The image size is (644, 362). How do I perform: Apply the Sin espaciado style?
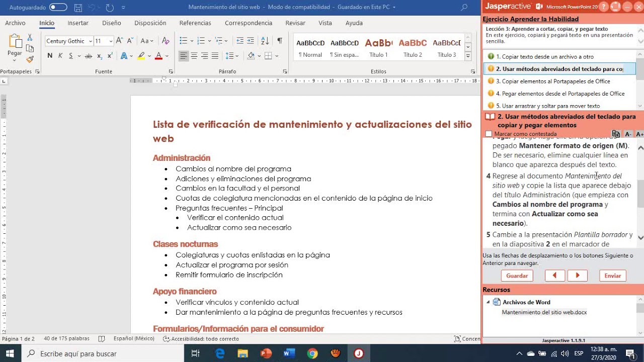[x=344, y=48]
